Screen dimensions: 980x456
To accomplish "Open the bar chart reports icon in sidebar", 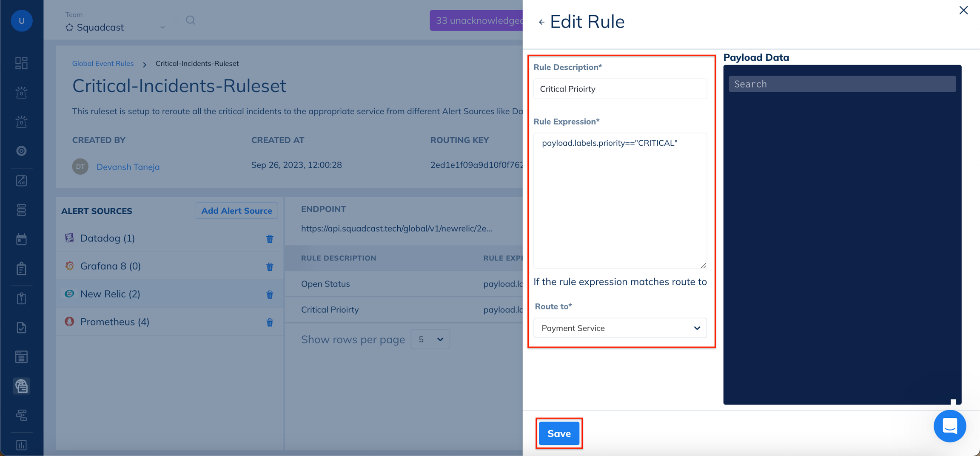I will tap(21, 445).
